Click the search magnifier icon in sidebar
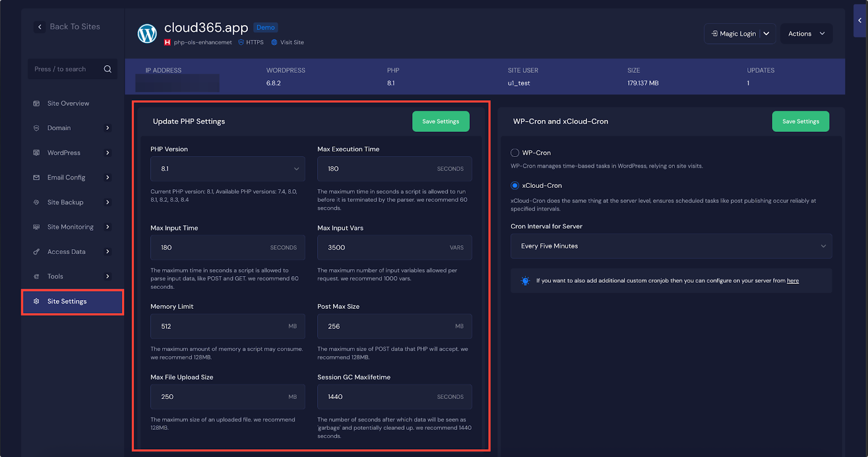 pyautogui.click(x=107, y=69)
